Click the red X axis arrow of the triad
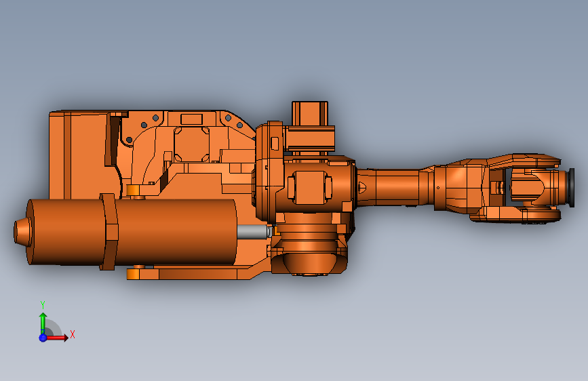This screenshot has height=381, width=588. point(57,338)
